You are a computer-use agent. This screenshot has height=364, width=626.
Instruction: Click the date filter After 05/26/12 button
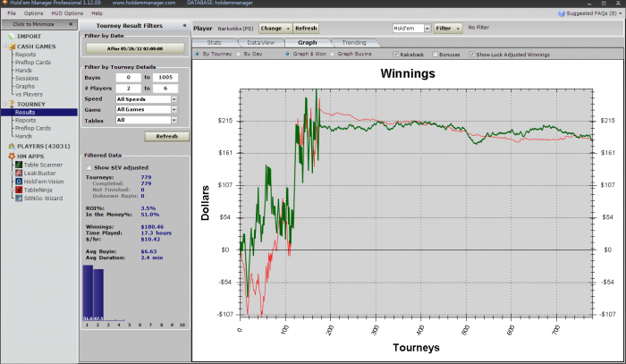135,48
